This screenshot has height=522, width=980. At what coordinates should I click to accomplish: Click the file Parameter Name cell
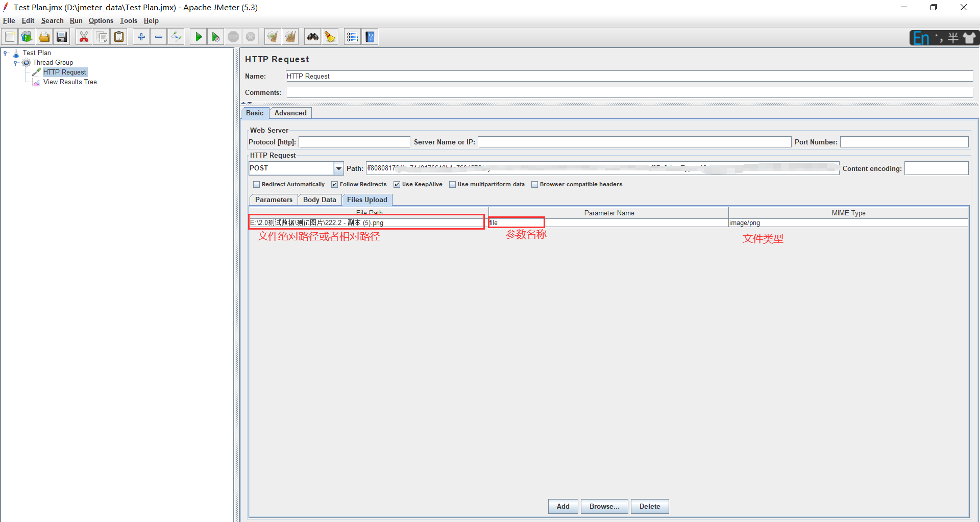click(608, 223)
